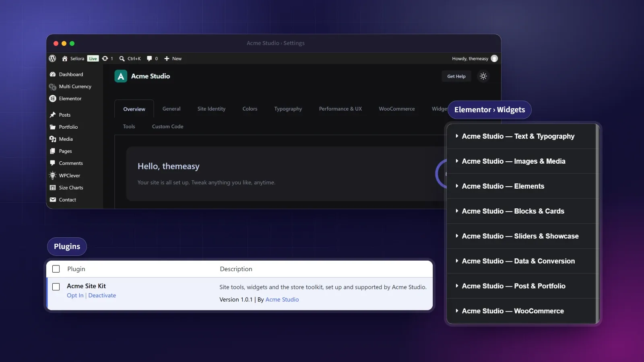This screenshot has width=644, height=362.
Task: Expand Acme Studio — Data & Conversion
Action: coord(521,261)
